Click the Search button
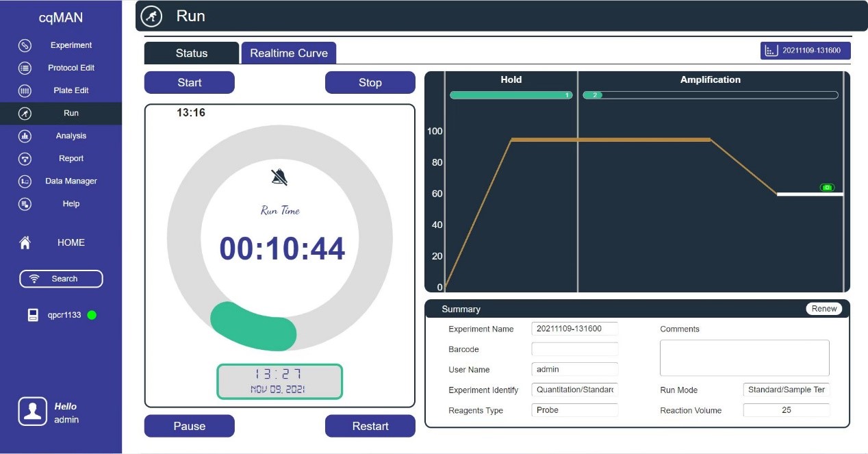The width and height of the screenshot is (868, 454). click(61, 279)
